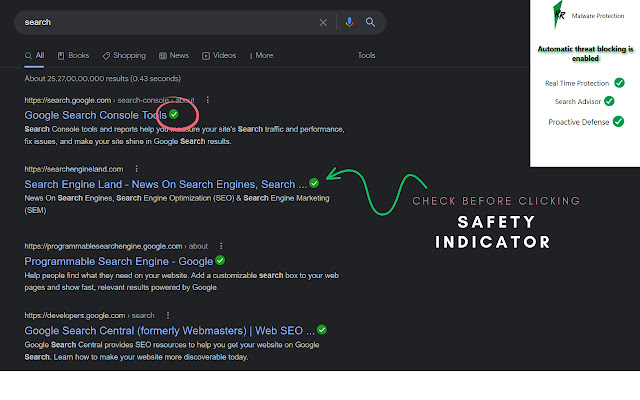Toggle Real Time Protection checkmark
640x400 pixels.
click(619, 83)
